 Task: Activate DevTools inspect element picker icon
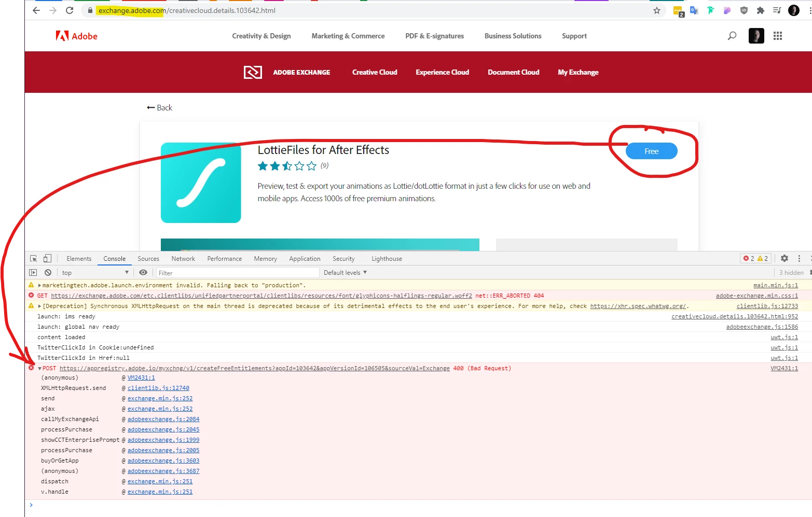tap(34, 258)
